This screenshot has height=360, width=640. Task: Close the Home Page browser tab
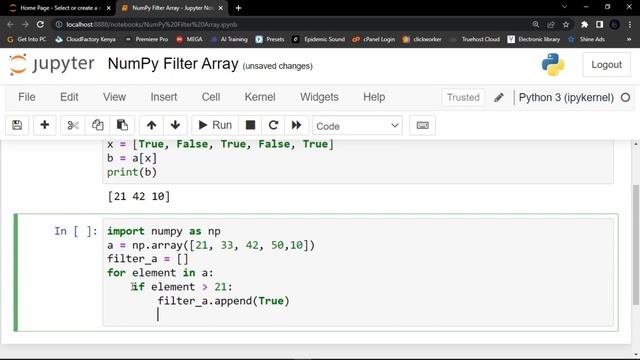(x=109, y=8)
